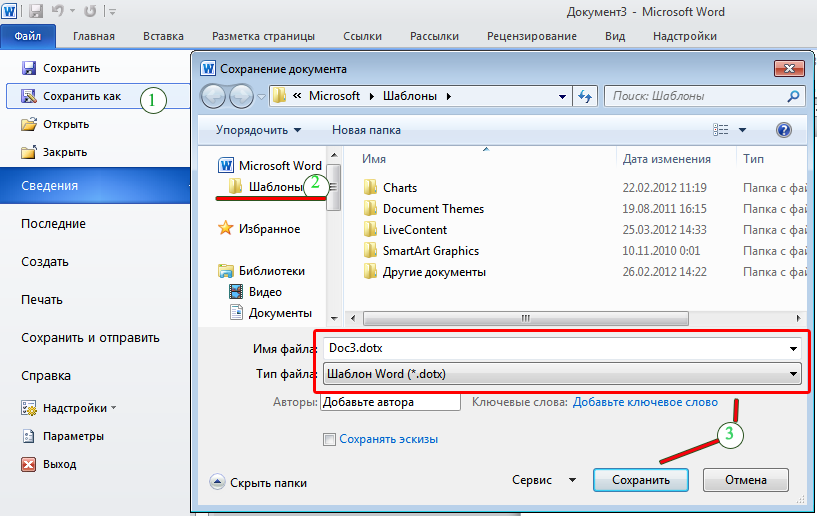Open the Разметка страницы tab
The width and height of the screenshot is (817, 516).
click(263, 36)
